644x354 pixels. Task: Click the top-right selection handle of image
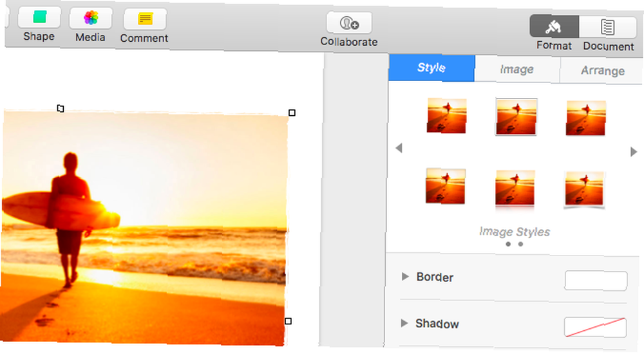[x=292, y=113]
